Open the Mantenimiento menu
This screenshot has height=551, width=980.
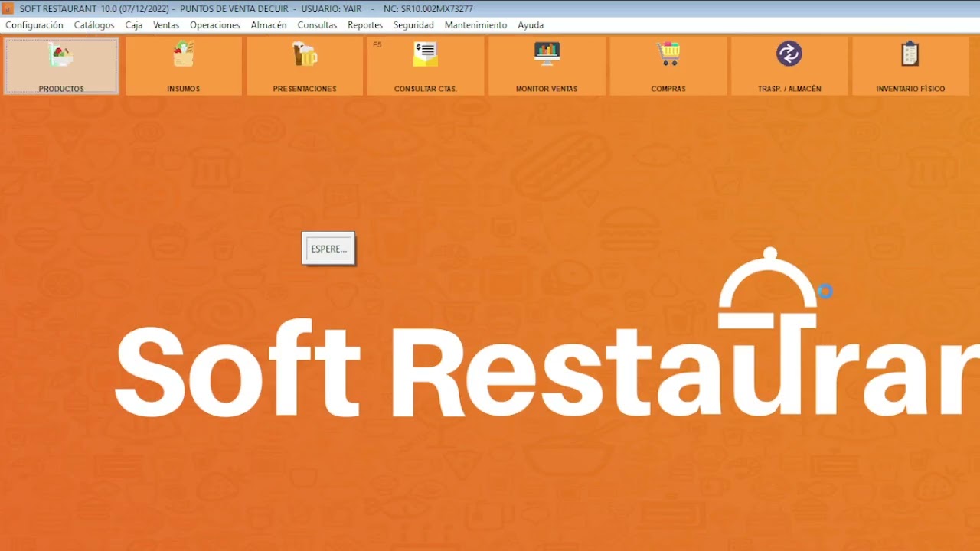pos(475,25)
